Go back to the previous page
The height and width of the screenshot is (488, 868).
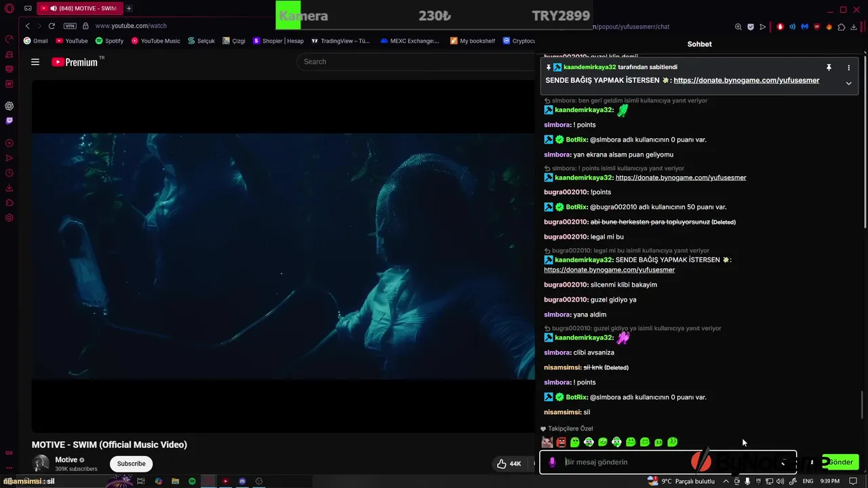click(27, 26)
